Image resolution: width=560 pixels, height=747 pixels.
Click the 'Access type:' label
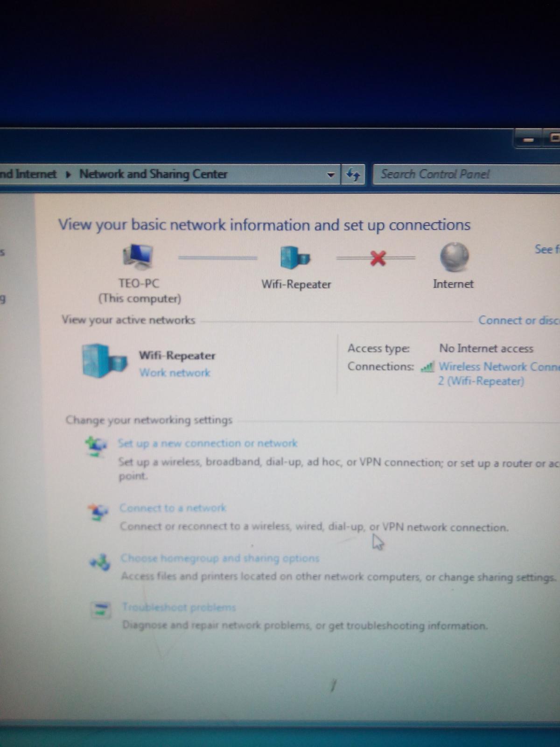[x=378, y=349]
